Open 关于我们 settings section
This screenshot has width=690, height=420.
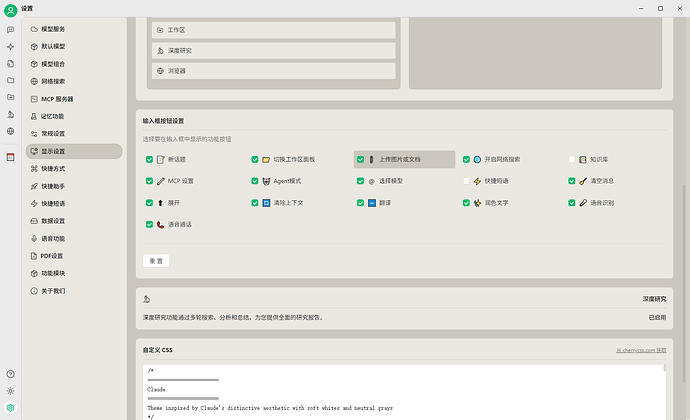73,291
